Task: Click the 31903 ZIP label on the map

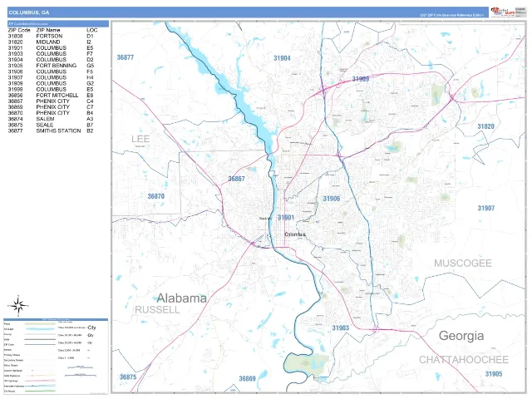Action: tap(340, 328)
